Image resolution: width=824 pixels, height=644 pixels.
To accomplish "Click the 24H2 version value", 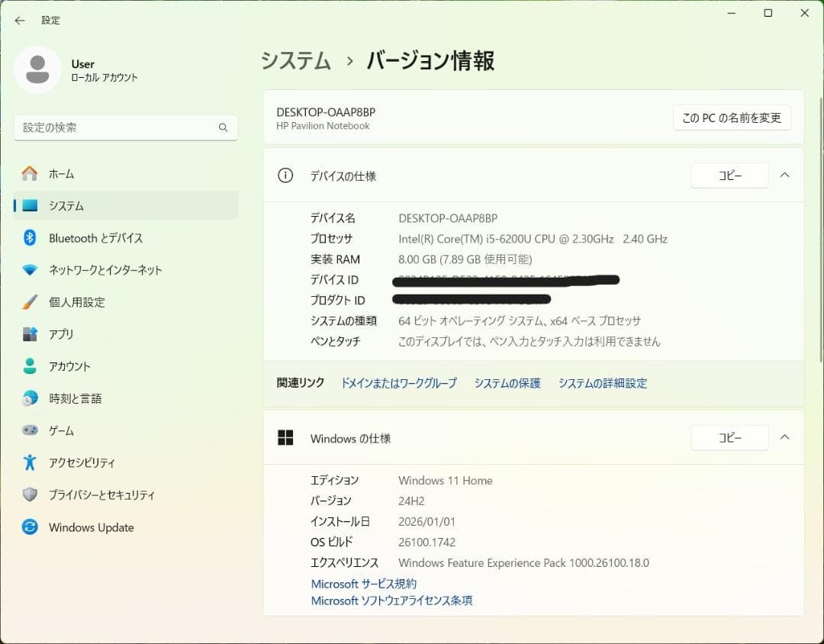I will click(411, 501).
